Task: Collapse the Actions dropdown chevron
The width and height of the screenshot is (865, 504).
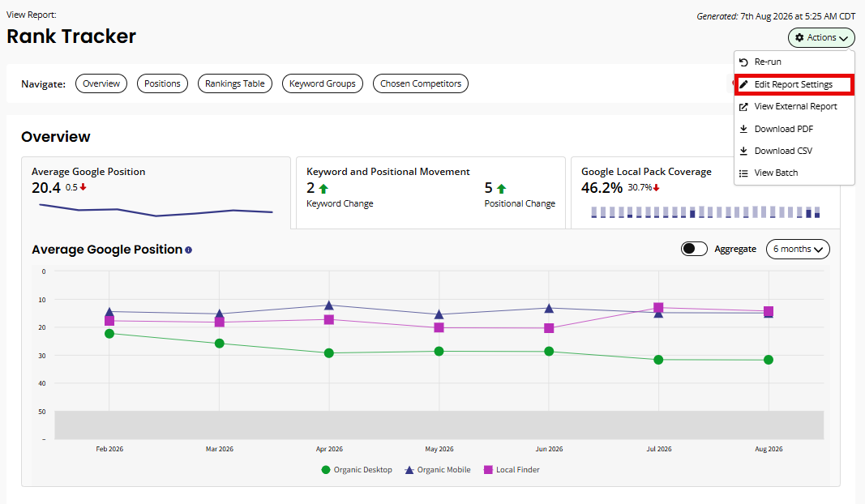Action: point(843,38)
